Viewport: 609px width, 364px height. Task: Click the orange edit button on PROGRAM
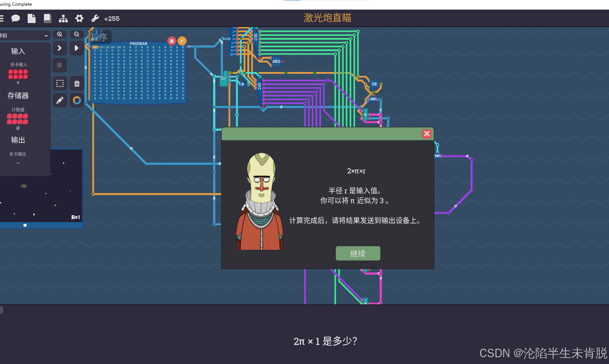(182, 41)
